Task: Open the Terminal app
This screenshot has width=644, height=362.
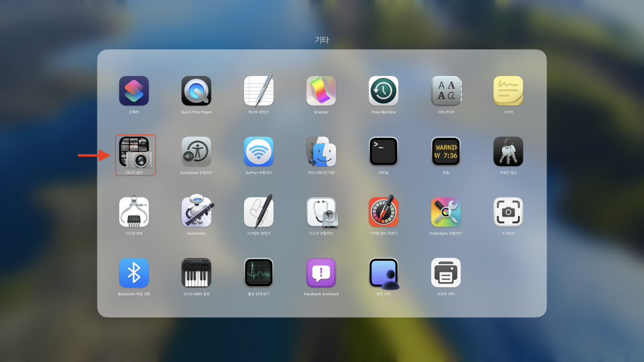Action: tap(383, 152)
